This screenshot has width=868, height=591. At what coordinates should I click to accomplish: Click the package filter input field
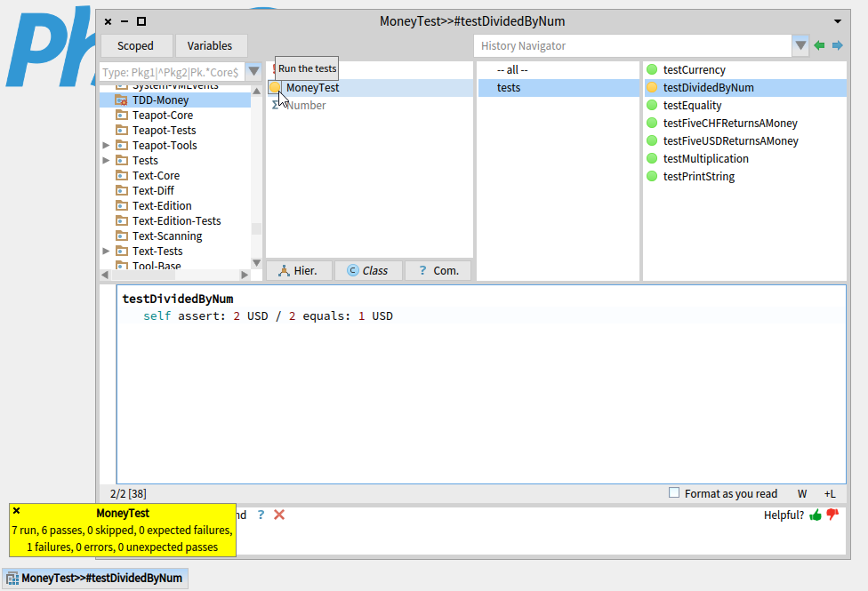tap(173, 72)
